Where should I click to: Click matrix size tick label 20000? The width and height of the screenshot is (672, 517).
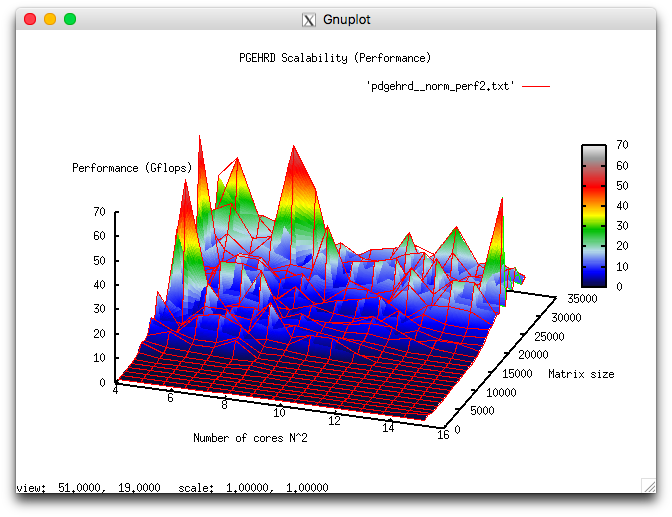click(x=534, y=355)
